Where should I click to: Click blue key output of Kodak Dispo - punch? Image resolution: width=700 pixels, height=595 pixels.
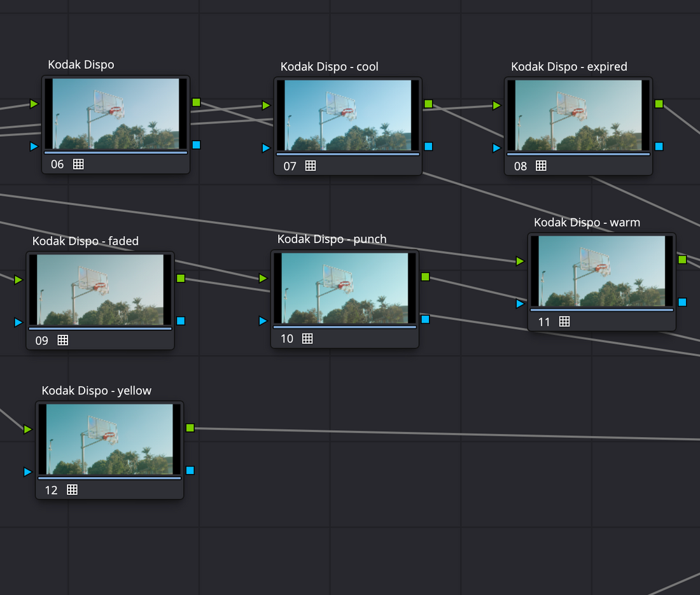coord(425,319)
